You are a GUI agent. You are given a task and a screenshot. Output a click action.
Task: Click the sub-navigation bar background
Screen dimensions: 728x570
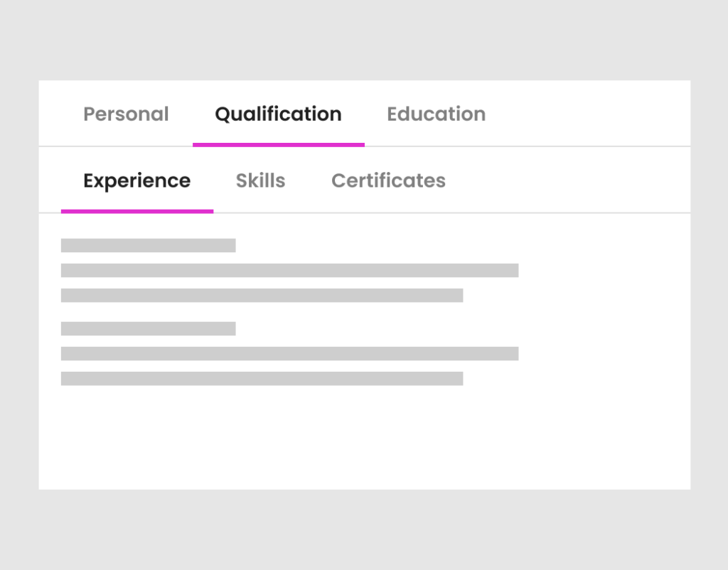coord(569,181)
